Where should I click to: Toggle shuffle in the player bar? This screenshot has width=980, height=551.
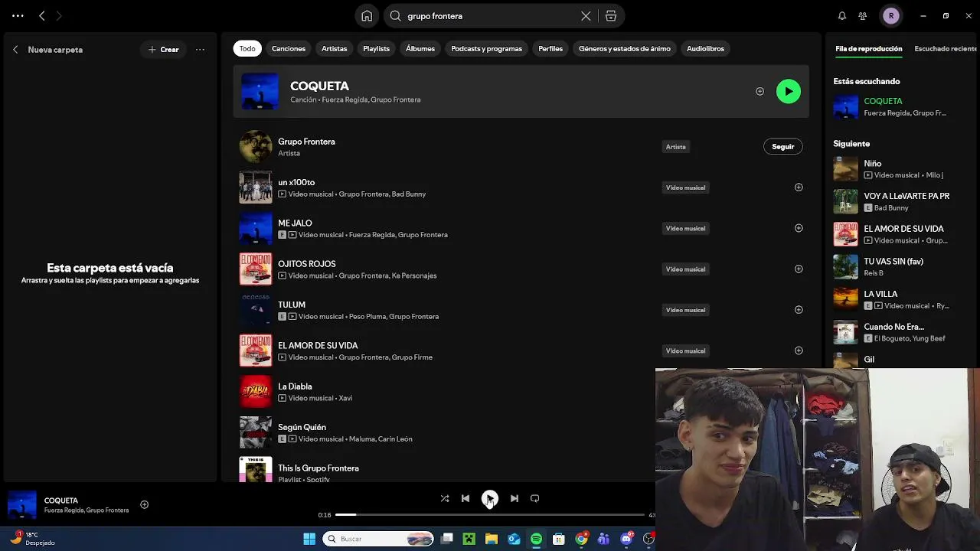pos(445,499)
